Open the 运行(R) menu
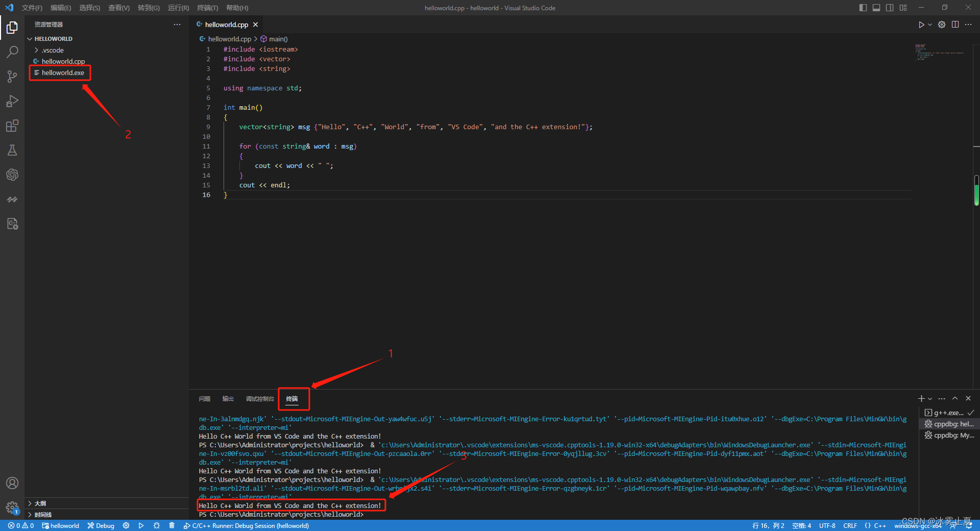The height and width of the screenshot is (531, 980). point(178,8)
